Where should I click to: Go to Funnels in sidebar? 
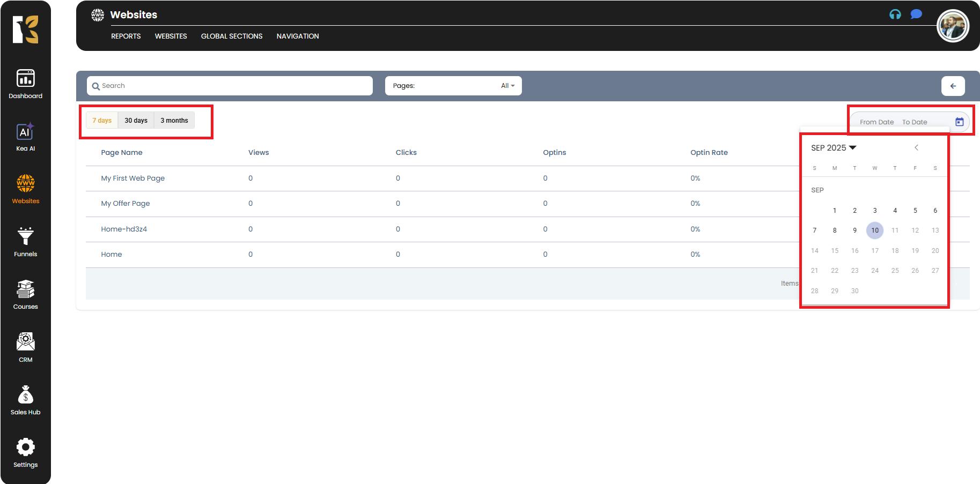25,237
